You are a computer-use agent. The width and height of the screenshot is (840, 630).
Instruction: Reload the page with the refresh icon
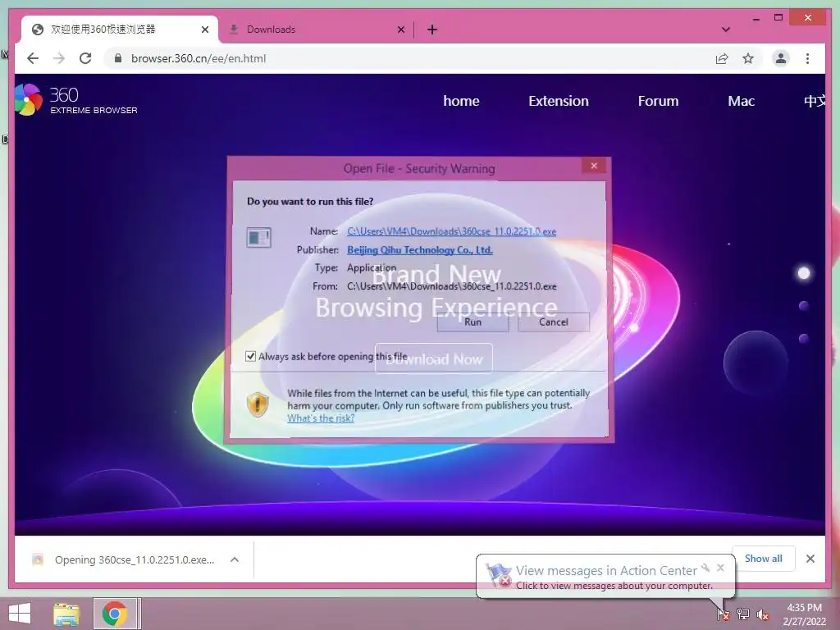tap(85, 58)
